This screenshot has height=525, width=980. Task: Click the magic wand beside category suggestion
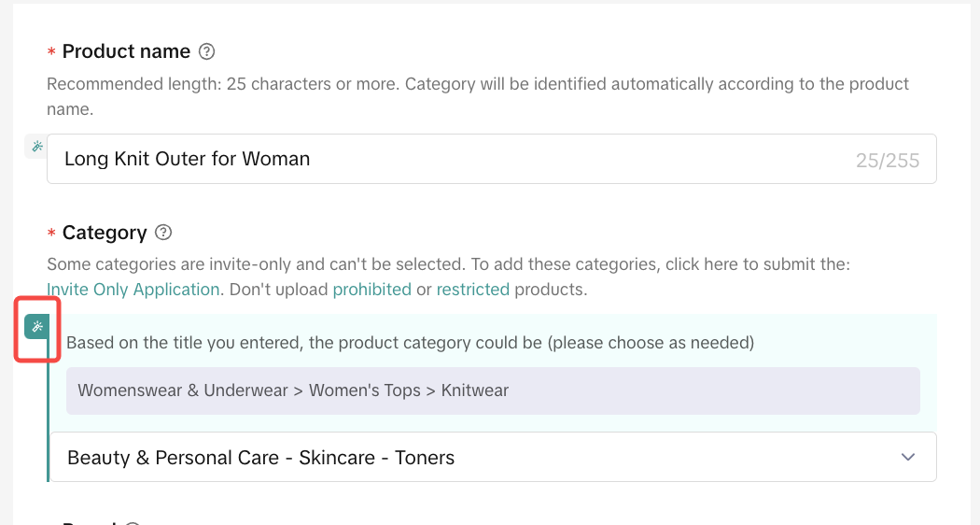click(x=36, y=326)
